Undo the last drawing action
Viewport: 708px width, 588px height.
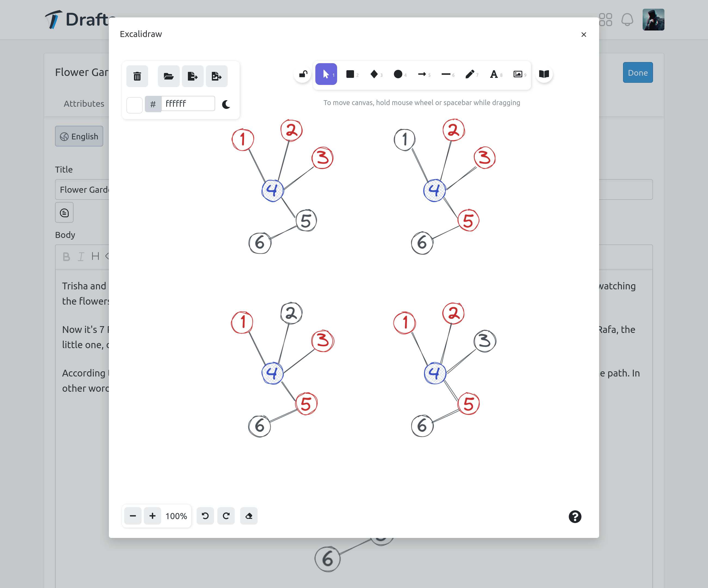205,516
